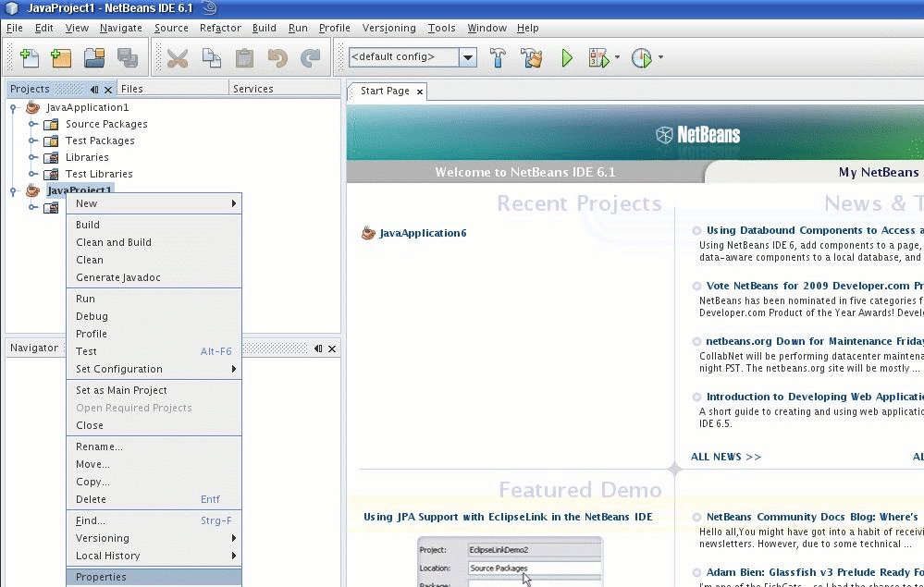Open the New submenu in context menu

click(x=154, y=203)
